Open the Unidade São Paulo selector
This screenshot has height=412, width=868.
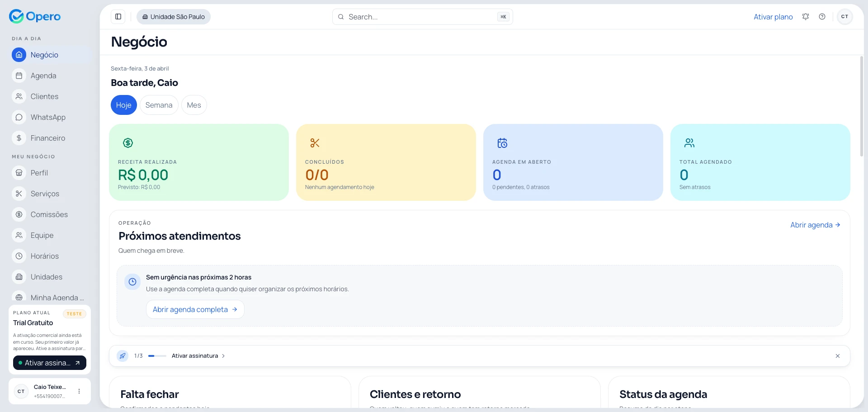(173, 17)
